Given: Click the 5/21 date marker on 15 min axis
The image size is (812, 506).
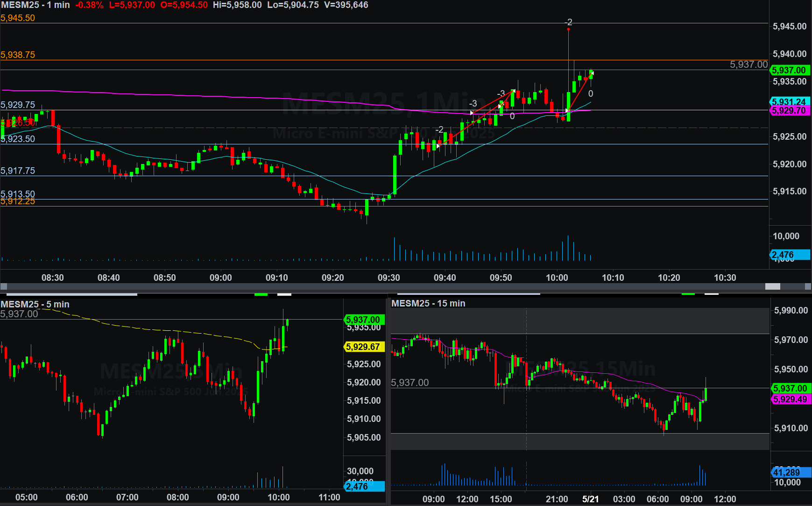Looking at the screenshot, I should pyautogui.click(x=590, y=499).
